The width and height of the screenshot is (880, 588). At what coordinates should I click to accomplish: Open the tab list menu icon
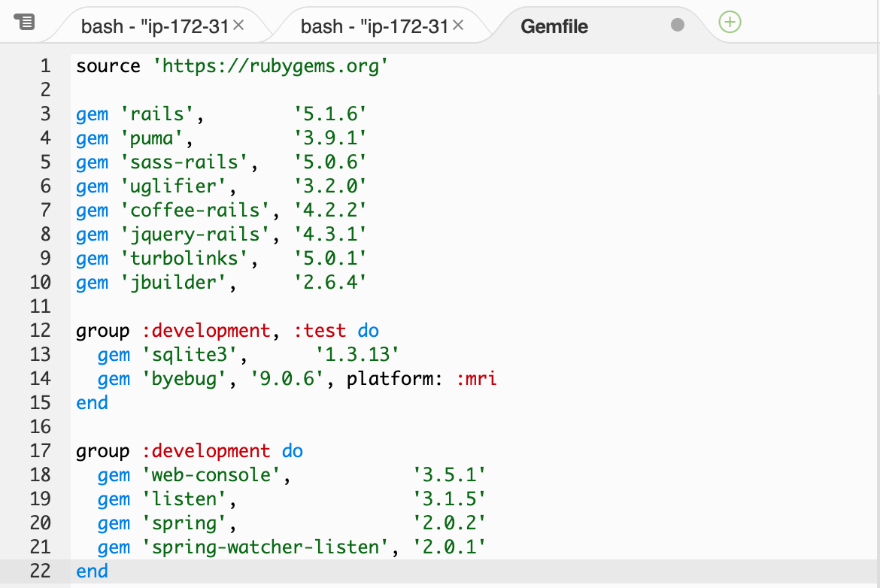[x=24, y=23]
